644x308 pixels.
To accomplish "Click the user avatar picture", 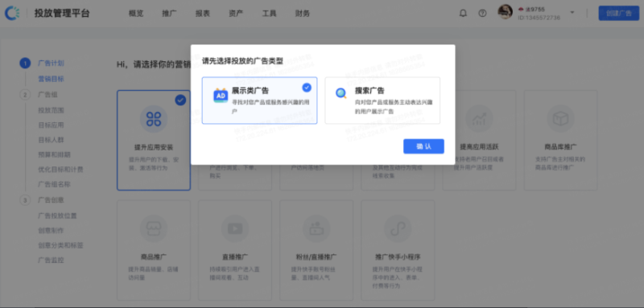I will click(506, 12).
